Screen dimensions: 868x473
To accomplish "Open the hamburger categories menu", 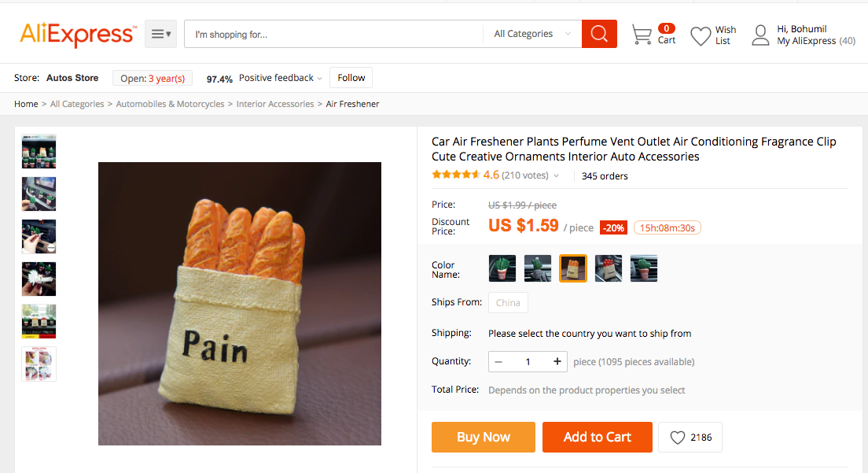I will click(160, 34).
